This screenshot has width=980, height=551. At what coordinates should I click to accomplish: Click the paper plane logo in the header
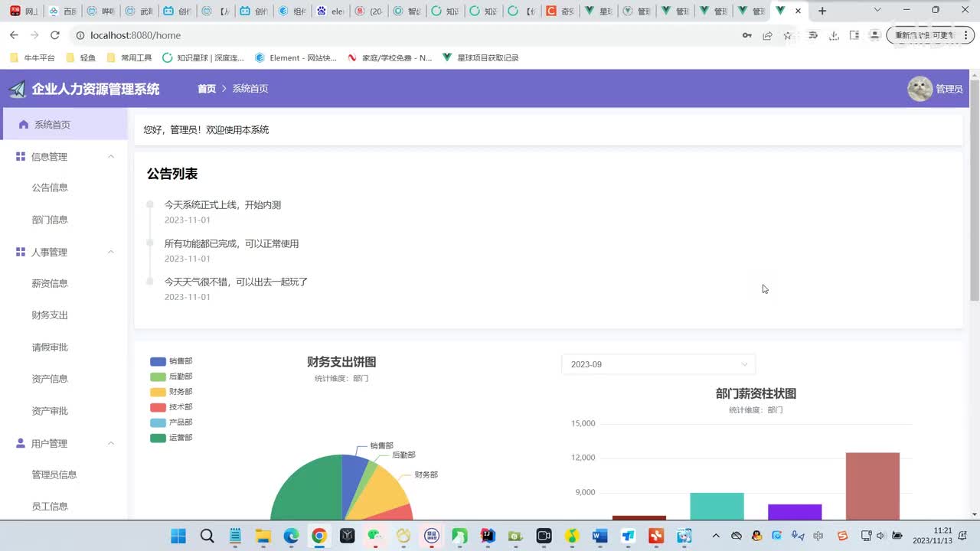coord(17,89)
